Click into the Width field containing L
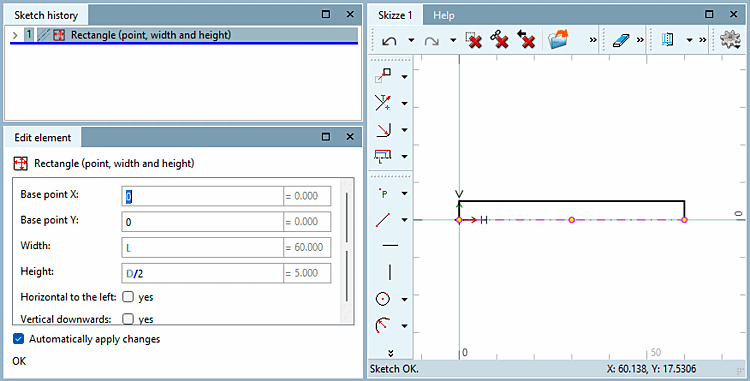 (202, 248)
